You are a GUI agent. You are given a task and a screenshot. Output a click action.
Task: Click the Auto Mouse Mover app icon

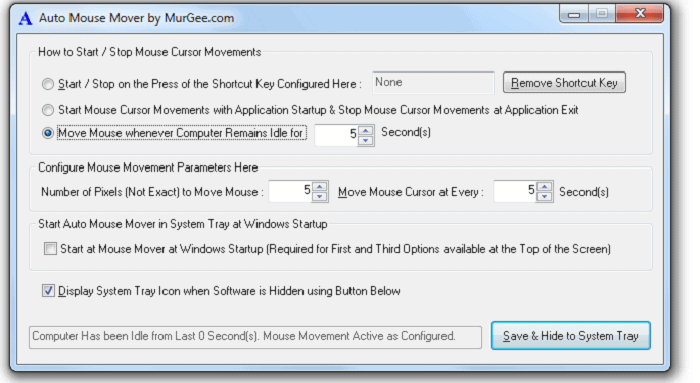[25, 18]
